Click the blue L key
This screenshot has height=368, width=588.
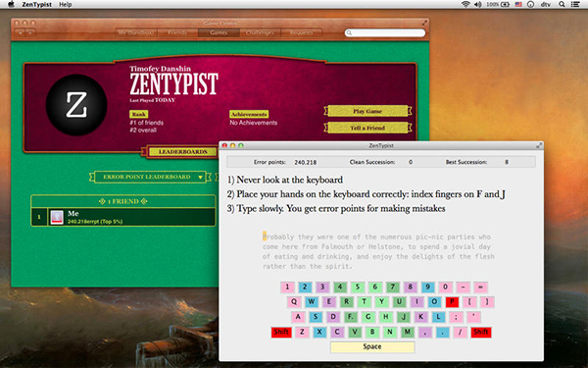(x=438, y=317)
